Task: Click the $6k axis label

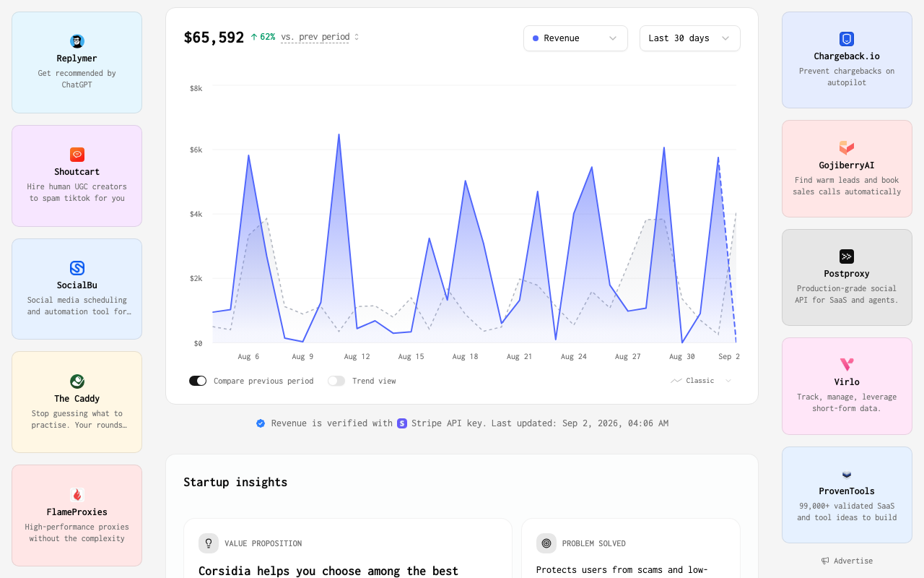Action: (196, 150)
